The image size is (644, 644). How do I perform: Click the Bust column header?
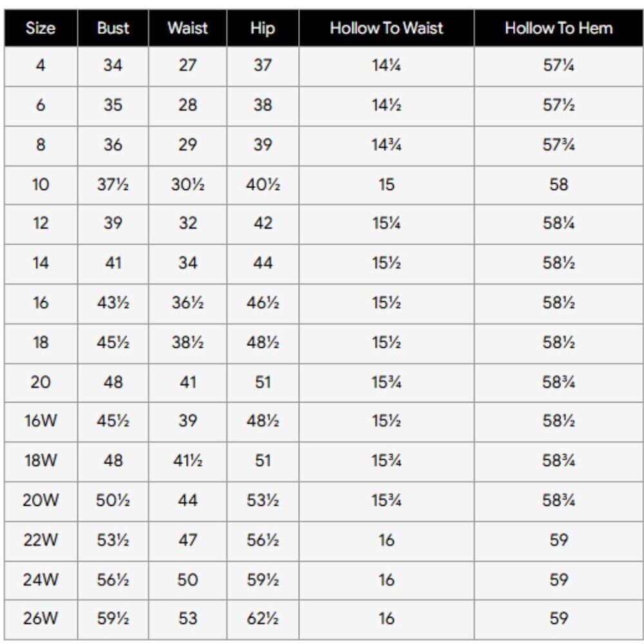(113, 28)
